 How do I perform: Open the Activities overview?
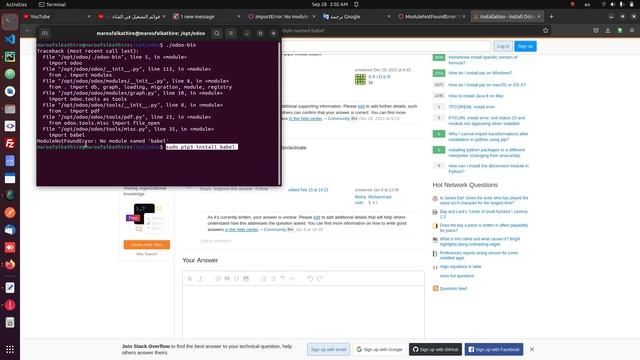click(x=16, y=4)
